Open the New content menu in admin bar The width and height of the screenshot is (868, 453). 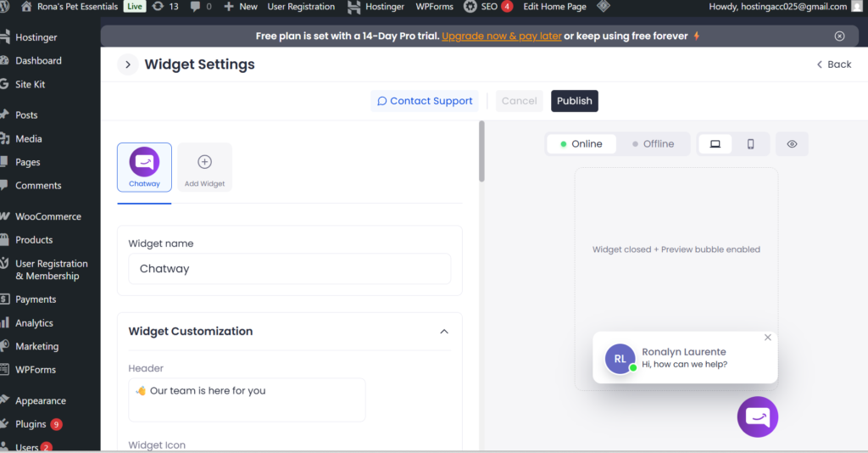(x=241, y=7)
